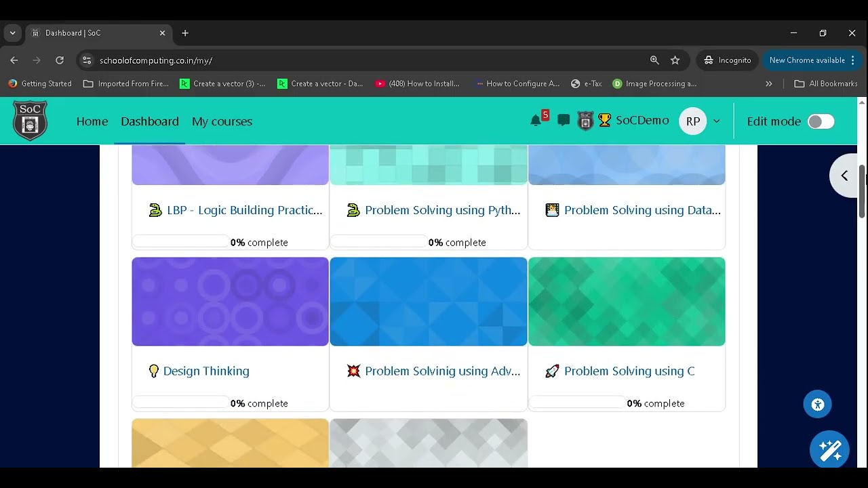Open Problem Solvinig using Adv... course
This screenshot has height=488, width=868.
[x=443, y=371]
